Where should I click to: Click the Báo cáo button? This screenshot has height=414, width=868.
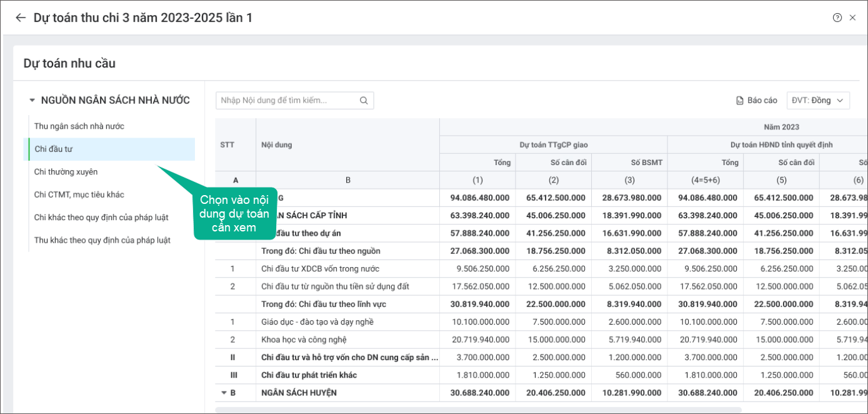[x=762, y=101]
